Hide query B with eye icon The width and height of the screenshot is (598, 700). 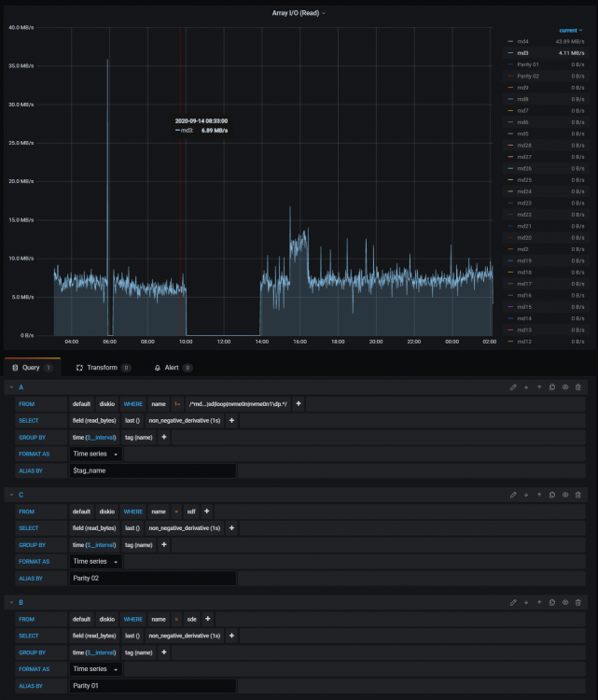(x=565, y=602)
